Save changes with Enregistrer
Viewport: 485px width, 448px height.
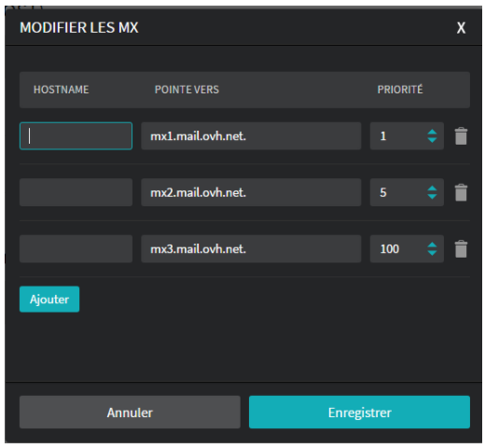359,412
